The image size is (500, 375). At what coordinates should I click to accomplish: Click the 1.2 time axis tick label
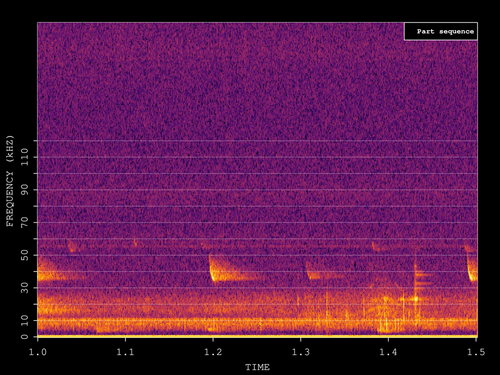pos(213,352)
